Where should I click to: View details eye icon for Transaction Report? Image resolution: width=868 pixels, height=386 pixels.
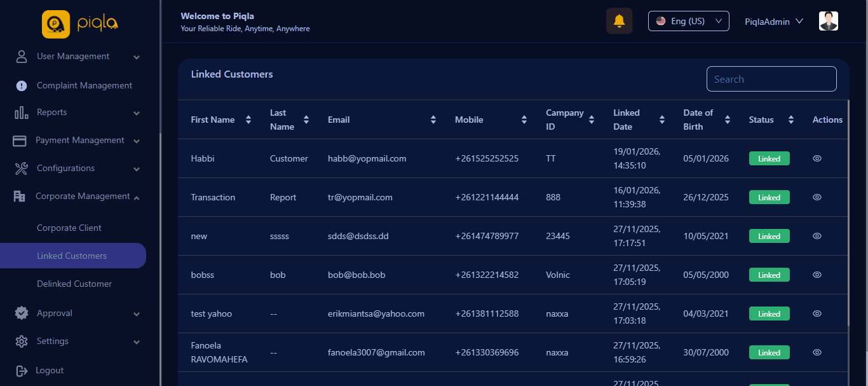817,197
